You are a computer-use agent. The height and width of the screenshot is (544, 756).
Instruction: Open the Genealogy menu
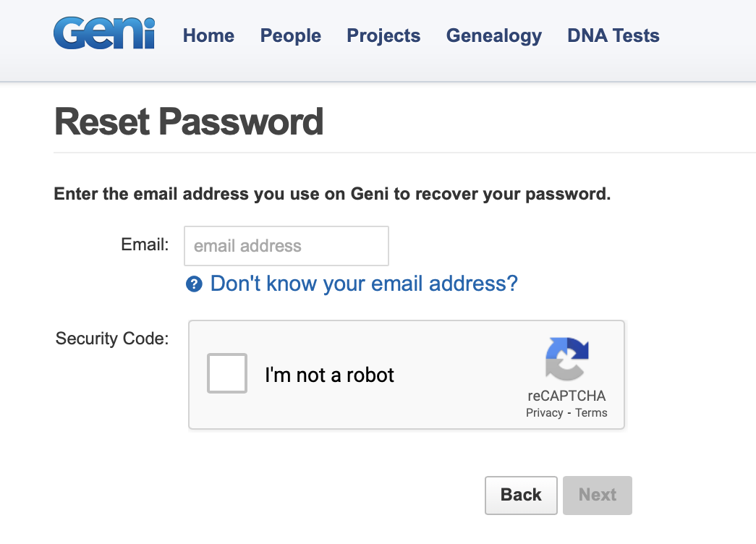(493, 35)
